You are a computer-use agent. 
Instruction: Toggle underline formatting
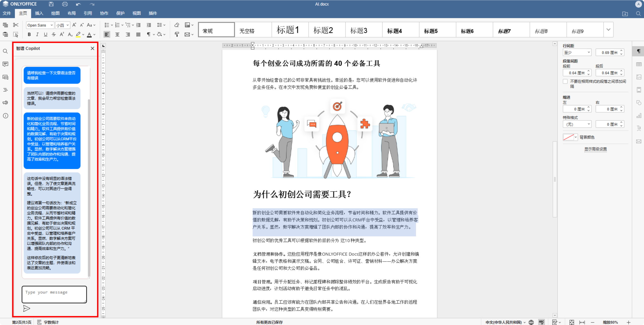(46, 34)
